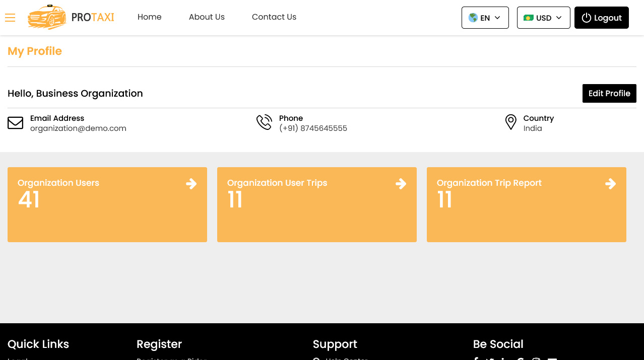
Task: Click the envelope email icon
Action: (16, 123)
